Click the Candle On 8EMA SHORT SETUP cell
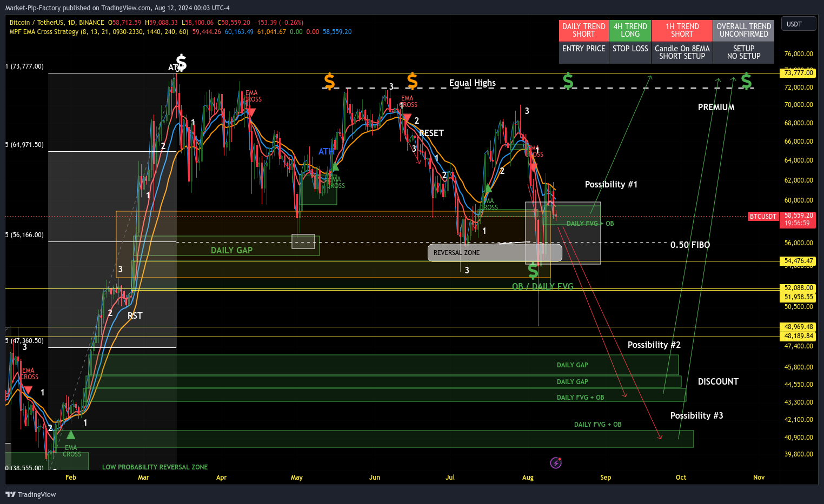Image resolution: width=824 pixels, height=504 pixels. click(x=682, y=52)
